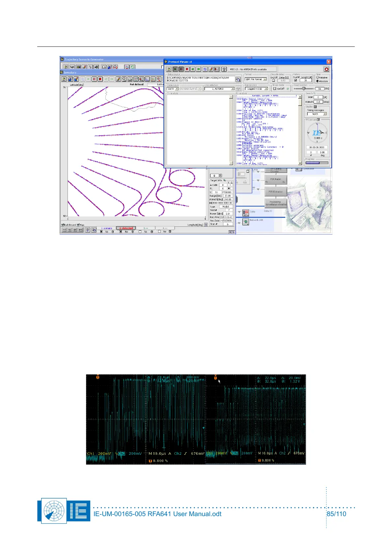Screen dimensions: 392x555
Task: Click the Data module icon in block diagram
Action: (x=246, y=213)
